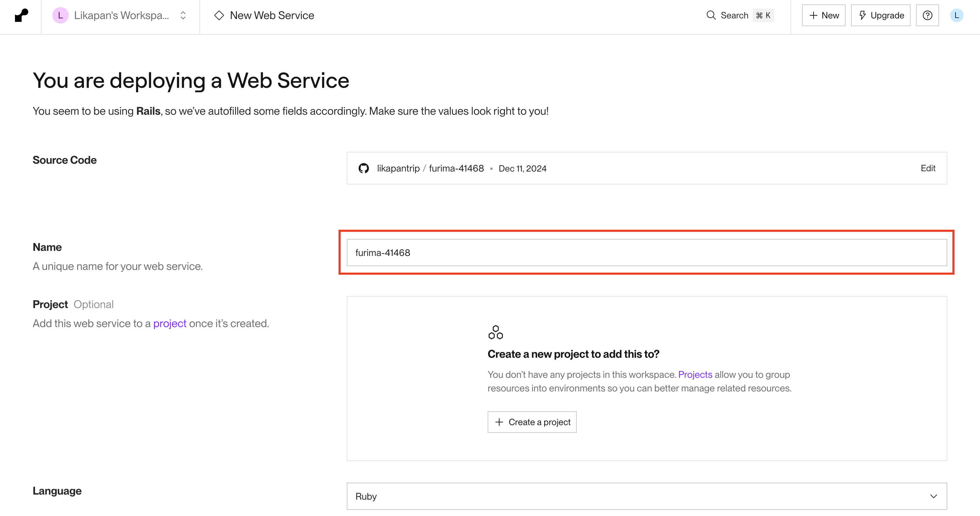
Task: Click the Create a project button
Action: click(532, 422)
